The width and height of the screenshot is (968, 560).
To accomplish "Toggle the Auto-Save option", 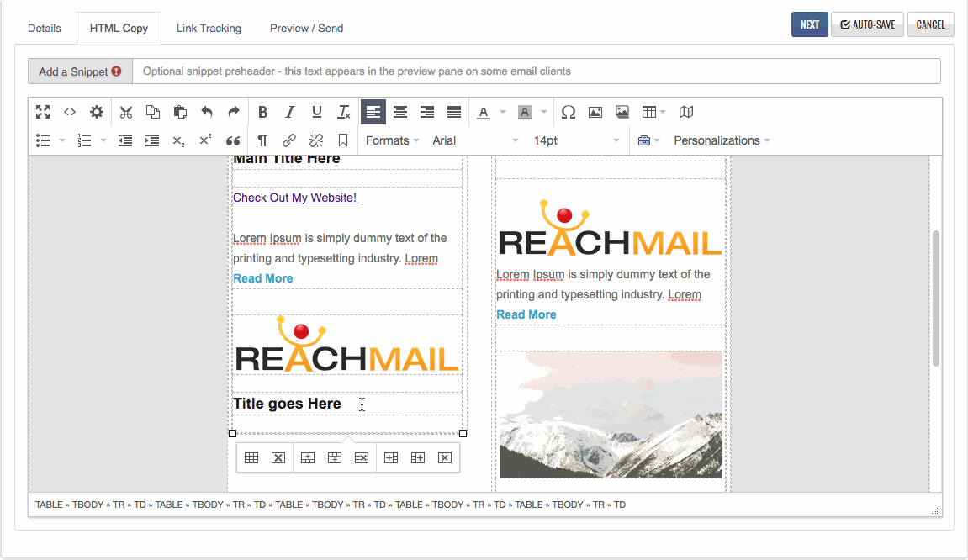I will coord(868,24).
